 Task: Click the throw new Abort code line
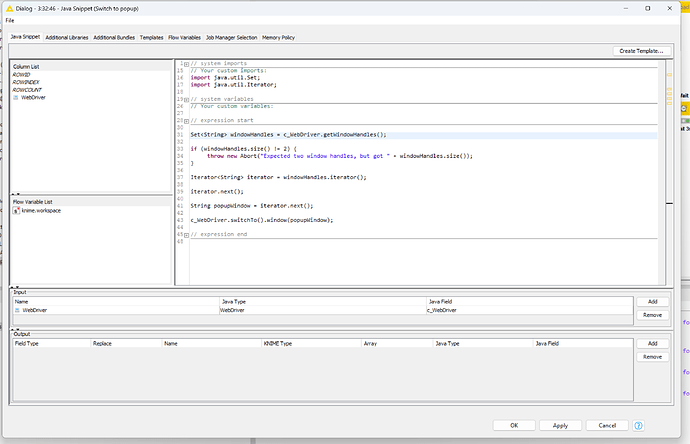coord(340,156)
